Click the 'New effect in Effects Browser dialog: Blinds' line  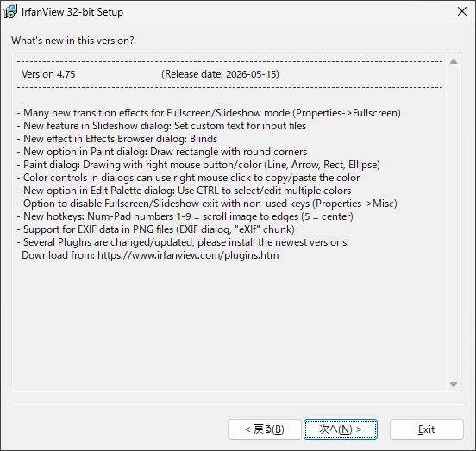(117, 139)
